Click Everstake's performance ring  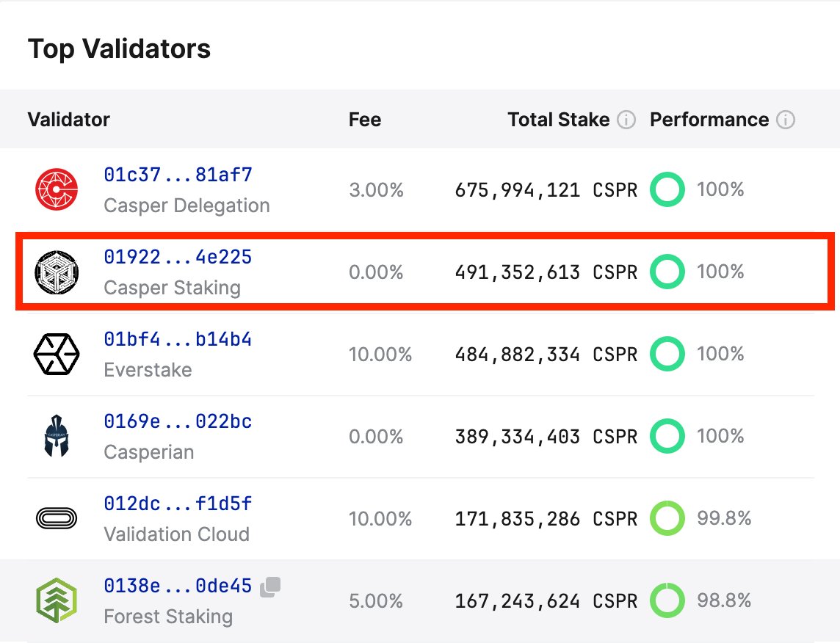click(x=667, y=354)
